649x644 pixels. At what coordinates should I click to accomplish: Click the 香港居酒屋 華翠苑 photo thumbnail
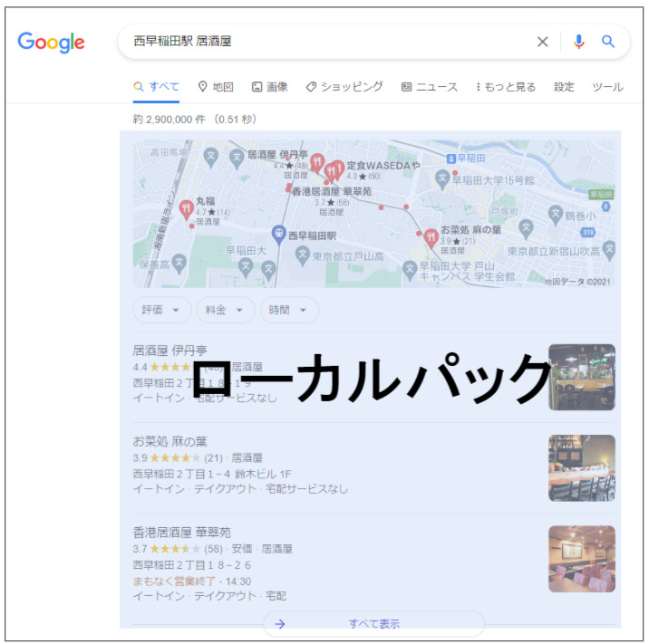[582, 559]
